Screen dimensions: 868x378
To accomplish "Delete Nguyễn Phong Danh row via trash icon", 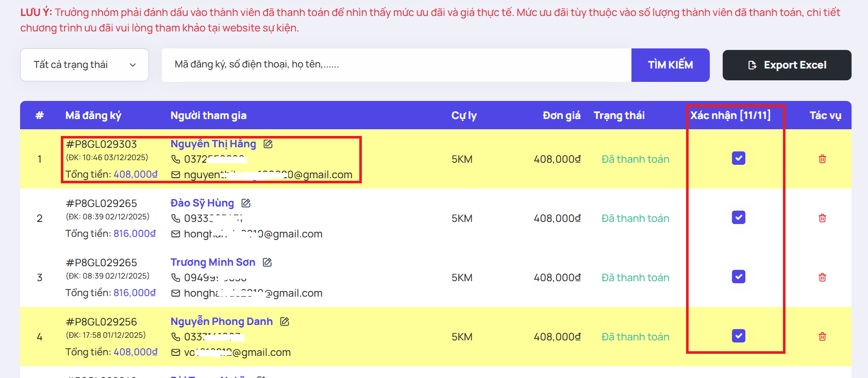I will coord(822,337).
